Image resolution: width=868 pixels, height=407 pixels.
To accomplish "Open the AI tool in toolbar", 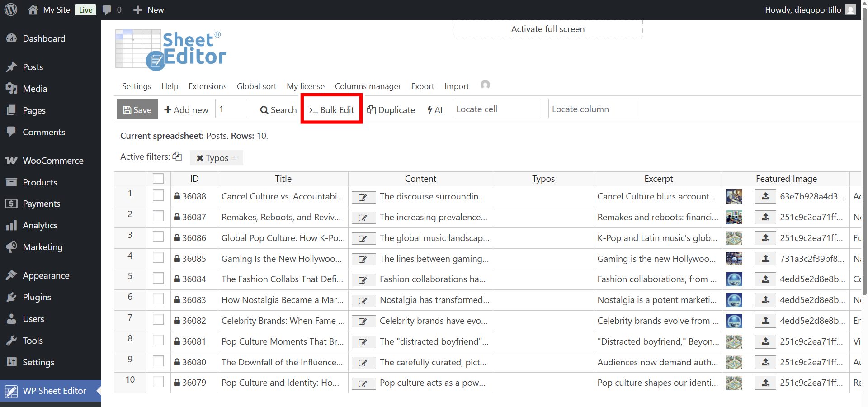I will pos(435,110).
